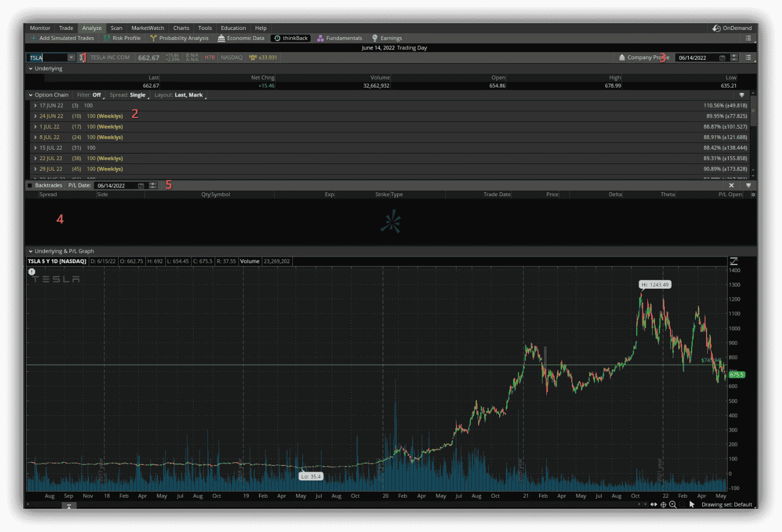The image size is (782, 532).
Task: Open the calendar picker for the top date field
Action: 722,58
